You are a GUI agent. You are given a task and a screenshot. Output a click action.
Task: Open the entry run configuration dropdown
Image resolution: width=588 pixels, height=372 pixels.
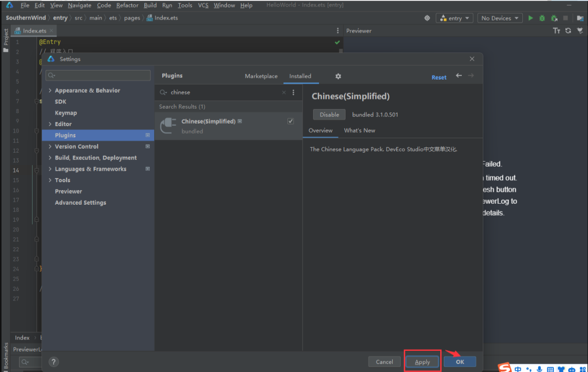coord(454,18)
